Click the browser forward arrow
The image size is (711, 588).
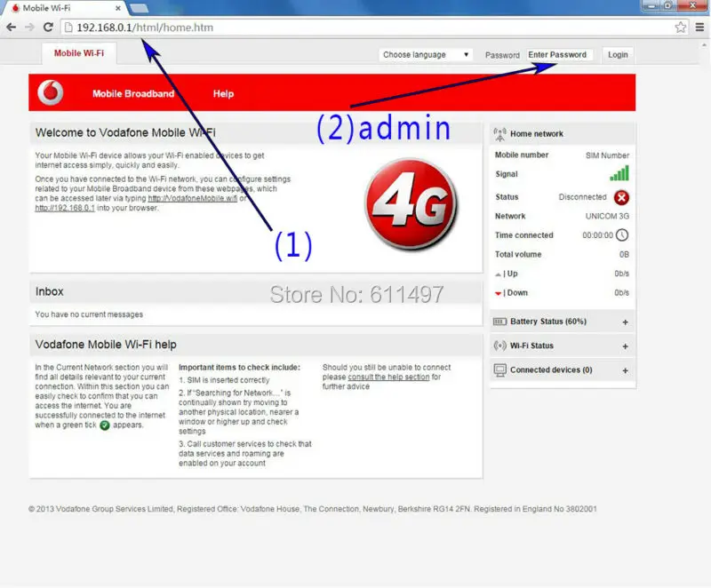pos(29,28)
